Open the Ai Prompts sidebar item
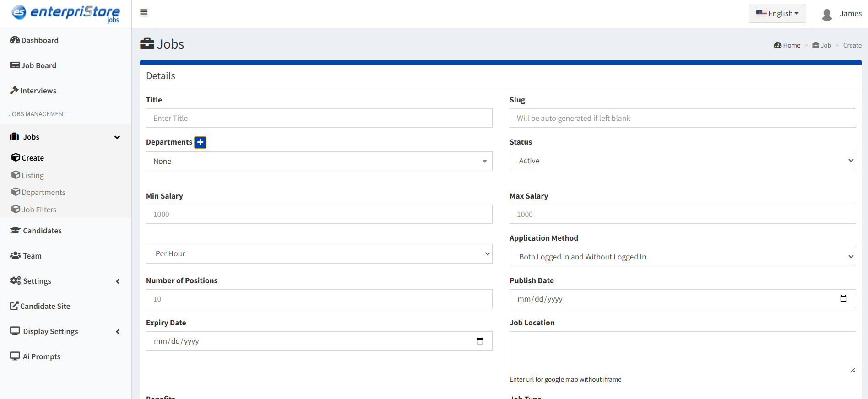 (x=36, y=356)
